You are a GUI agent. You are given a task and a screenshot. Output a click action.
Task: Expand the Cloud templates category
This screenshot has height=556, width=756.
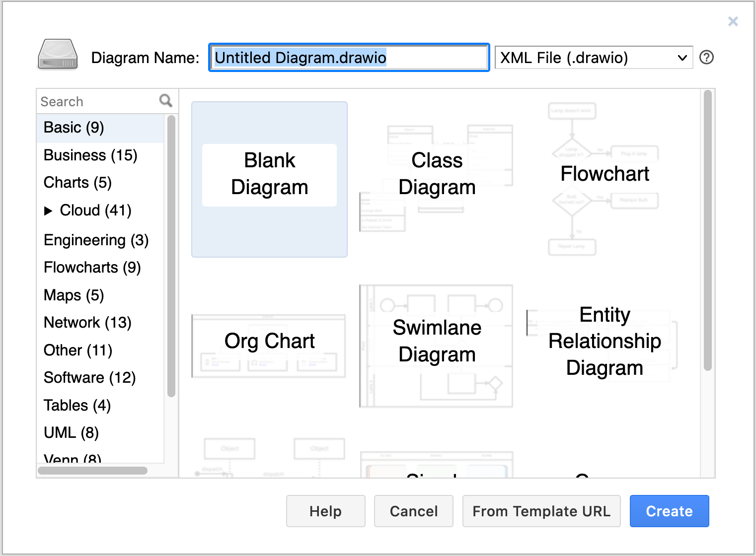pos(49,210)
